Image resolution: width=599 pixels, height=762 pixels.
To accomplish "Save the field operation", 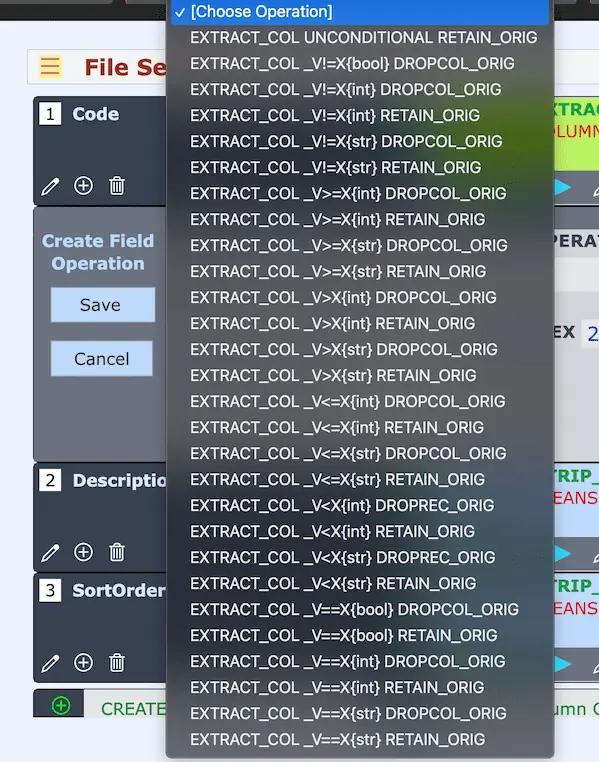I will pyautogui.click(x=103, y=305).
